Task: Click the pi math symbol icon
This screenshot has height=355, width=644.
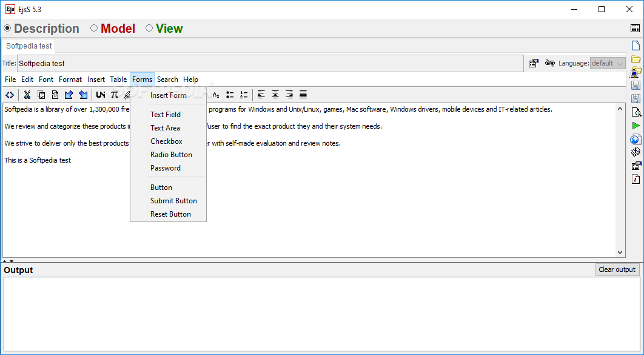Action: 115,95
